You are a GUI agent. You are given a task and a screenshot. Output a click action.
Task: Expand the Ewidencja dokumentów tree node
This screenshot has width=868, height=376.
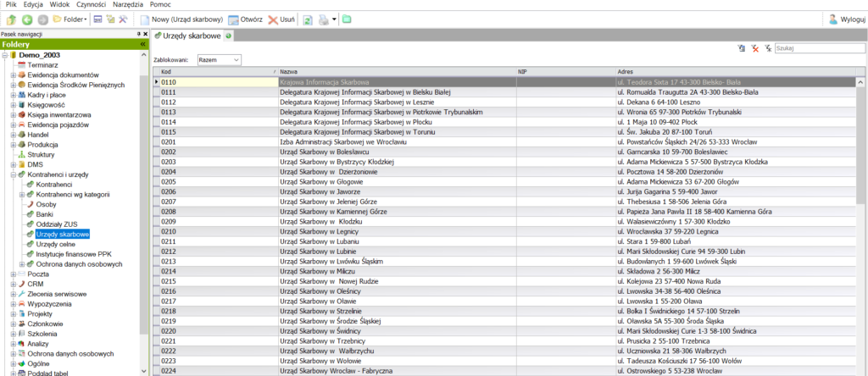pos(14,75)
